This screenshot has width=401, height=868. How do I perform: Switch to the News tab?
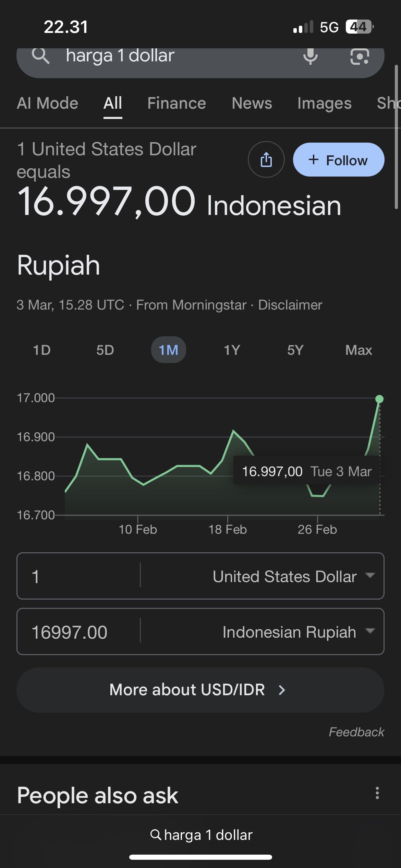[252, 103]
